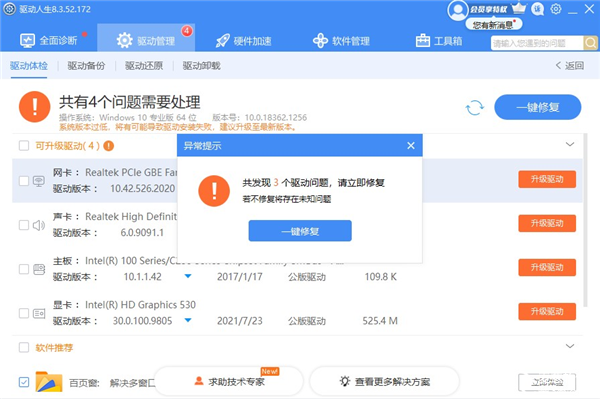The width and height of the screenshot is (600, 399).
Task: Click the driver list vertical scrollbar
Action: point(585,220)
